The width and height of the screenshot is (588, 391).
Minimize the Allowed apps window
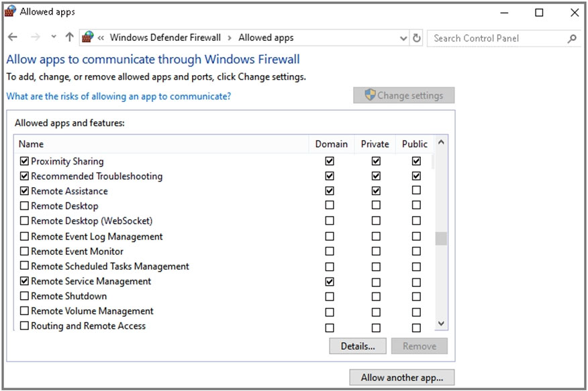[504, 13]
